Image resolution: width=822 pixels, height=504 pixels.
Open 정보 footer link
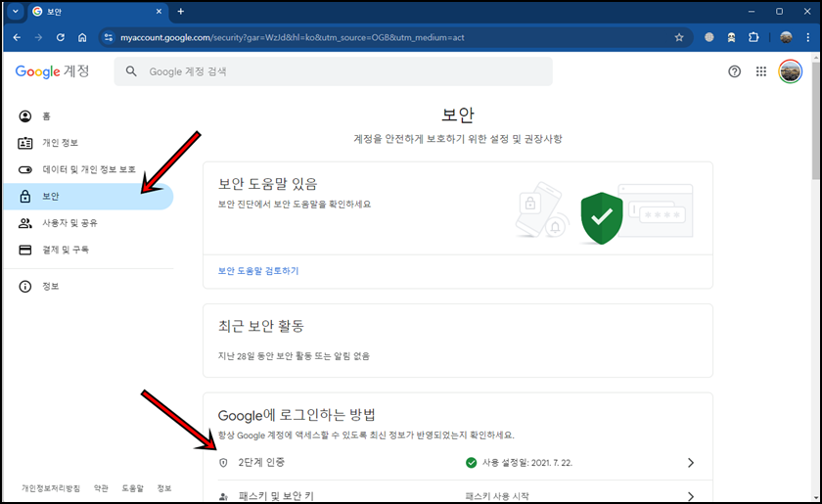click(164, 488)
